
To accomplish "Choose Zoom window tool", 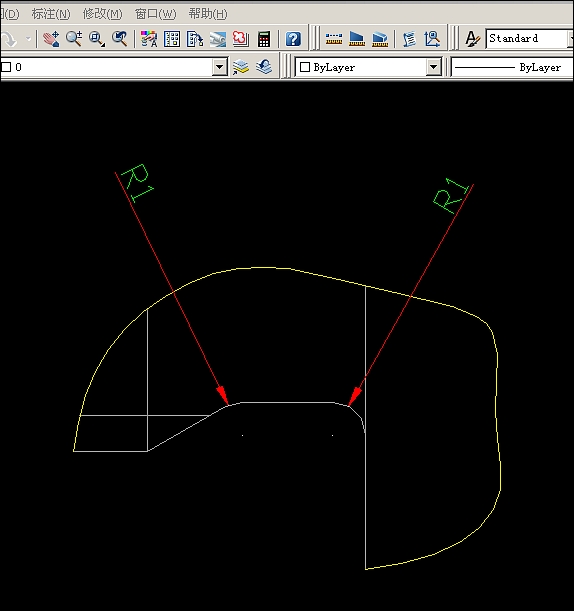I will point(97,39).
